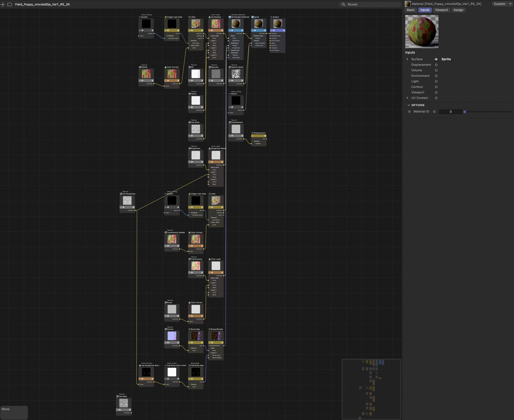Click the Environment input connection circle
The height and width of the screenshot is (420, 514).
[x=436, y=76]
